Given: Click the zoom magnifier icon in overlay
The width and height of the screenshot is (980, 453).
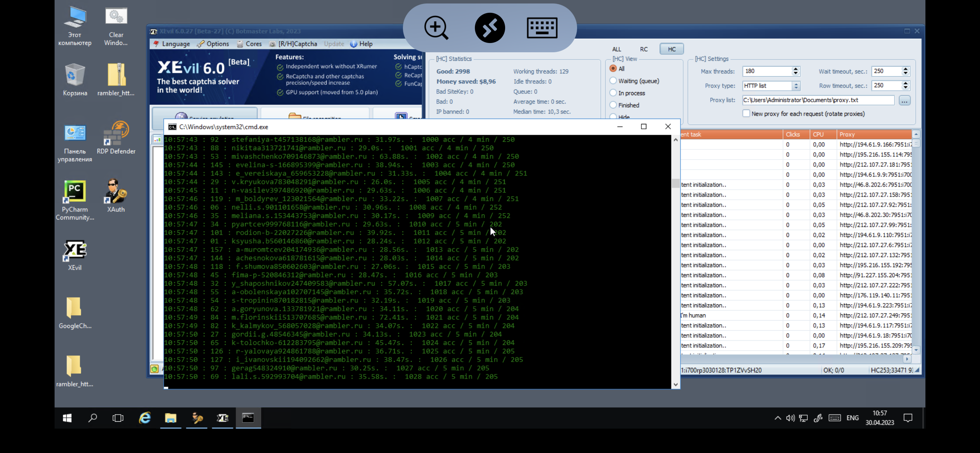Looking at the screenshot, I should click(x=436, y=28).
